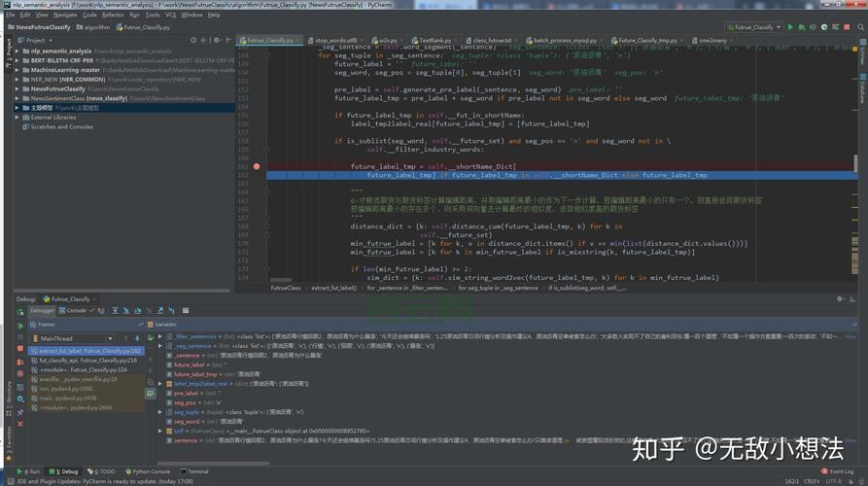Open the VCS menu
868x486 pixels.
(170, 15)
